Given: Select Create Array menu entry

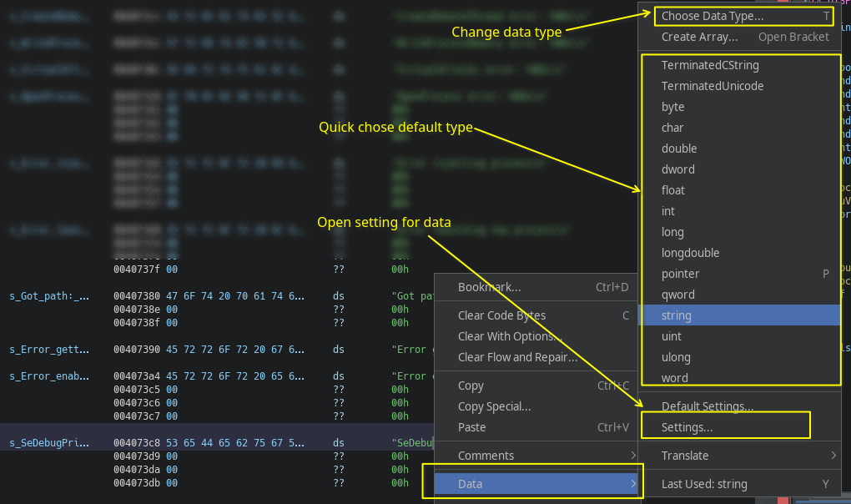Looking at the screenshot, I should tap(738, 37).
